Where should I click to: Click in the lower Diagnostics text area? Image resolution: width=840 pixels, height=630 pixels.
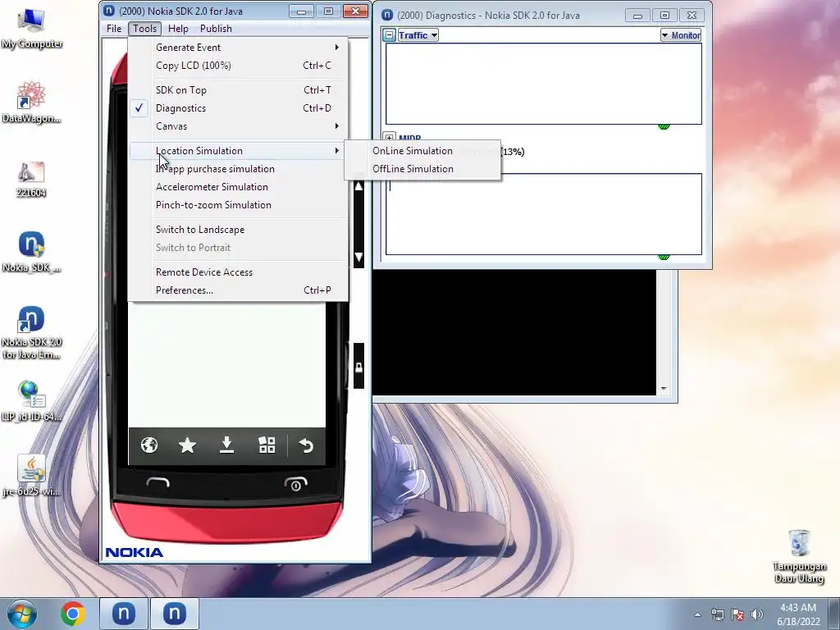[x=543, y=214]
